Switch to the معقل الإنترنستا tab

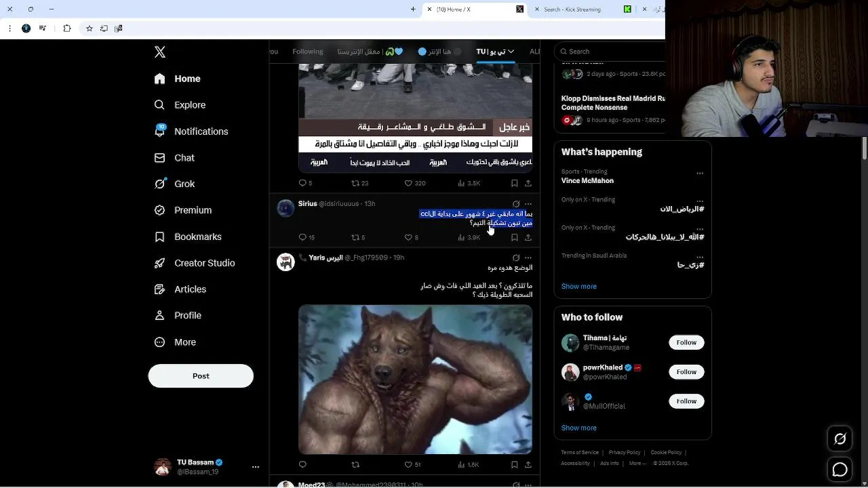pos(370,52)
